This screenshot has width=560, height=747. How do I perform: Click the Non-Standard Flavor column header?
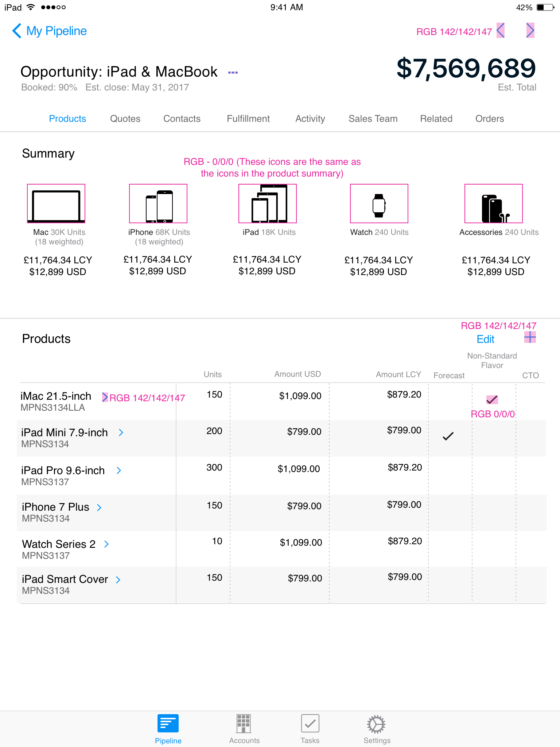tap(492, 360)
